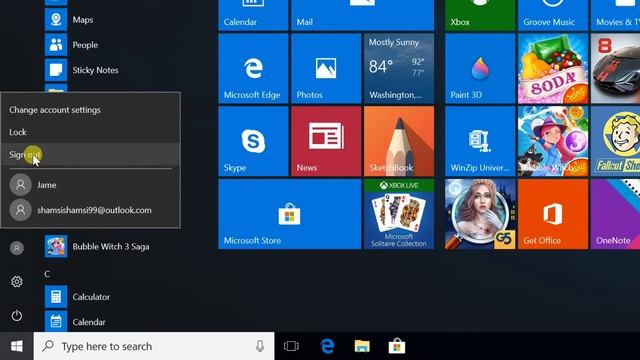Screen dimensions: 640x360
Task: Open the Photos tile
Action: (x=326, y=68)
